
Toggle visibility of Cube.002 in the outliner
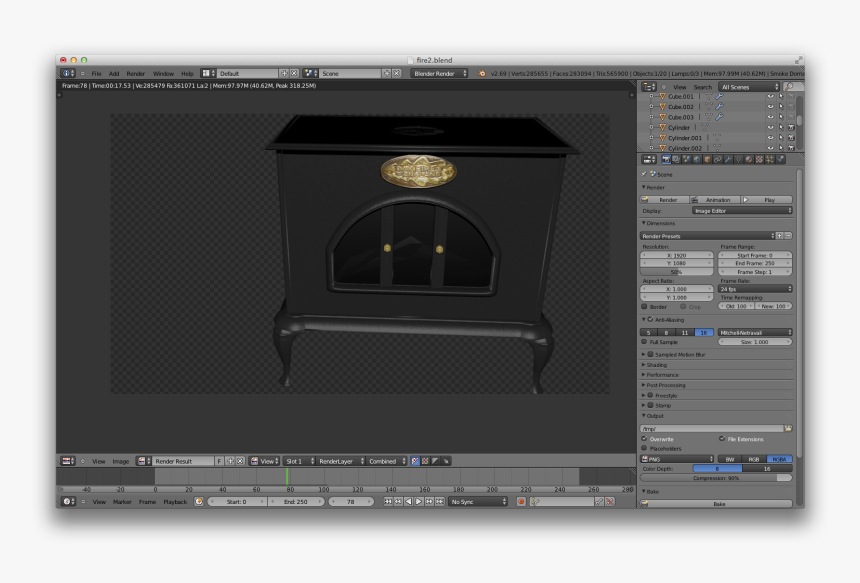pos(770,106)
